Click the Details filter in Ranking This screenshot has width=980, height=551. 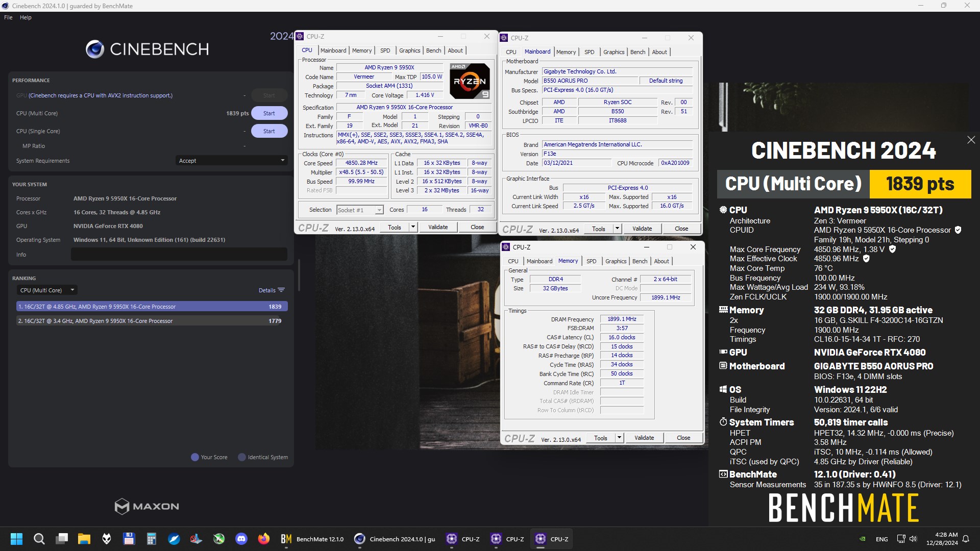click(272, 290)
